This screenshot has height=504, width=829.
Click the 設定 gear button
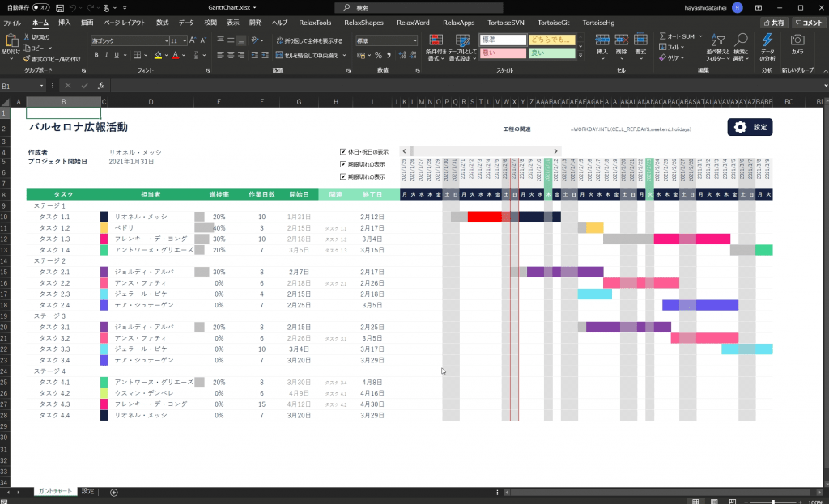tap(750, 127)
